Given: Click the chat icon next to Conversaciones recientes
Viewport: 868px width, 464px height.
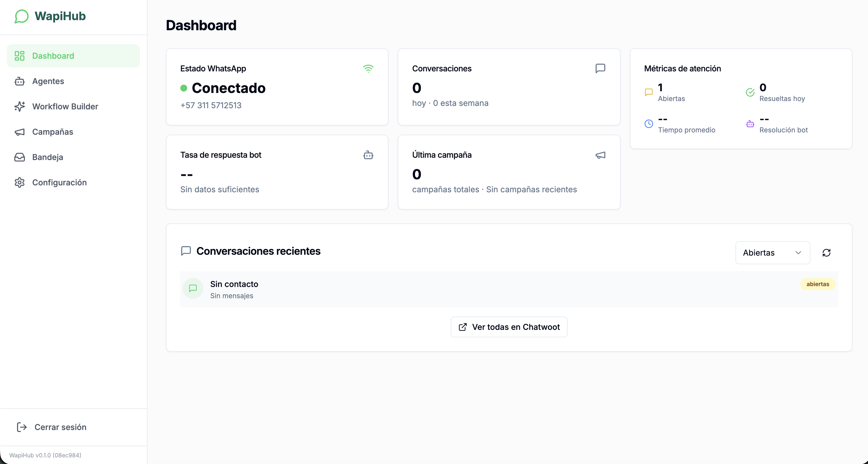Looking at the screenshot, I should click(x=186, y=251).
